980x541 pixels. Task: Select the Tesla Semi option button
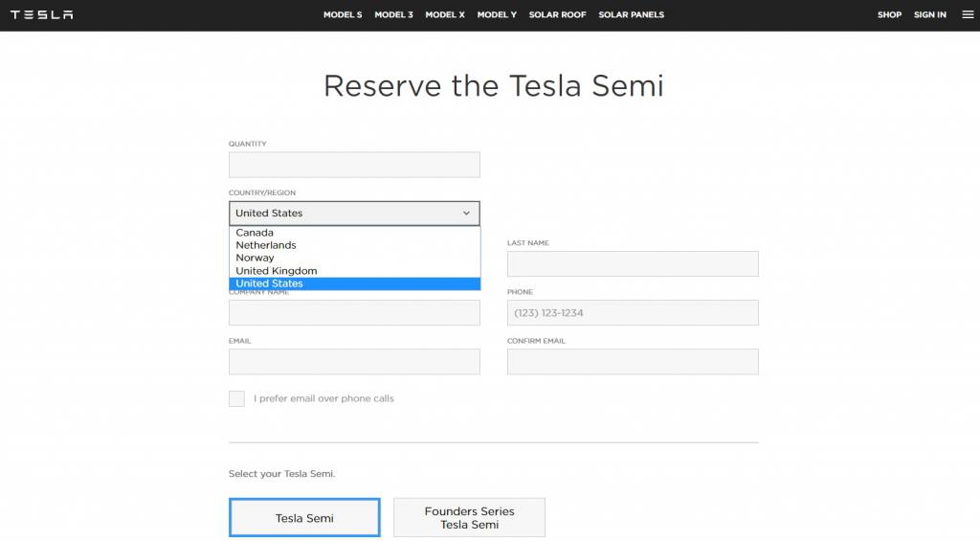(304, 518)
